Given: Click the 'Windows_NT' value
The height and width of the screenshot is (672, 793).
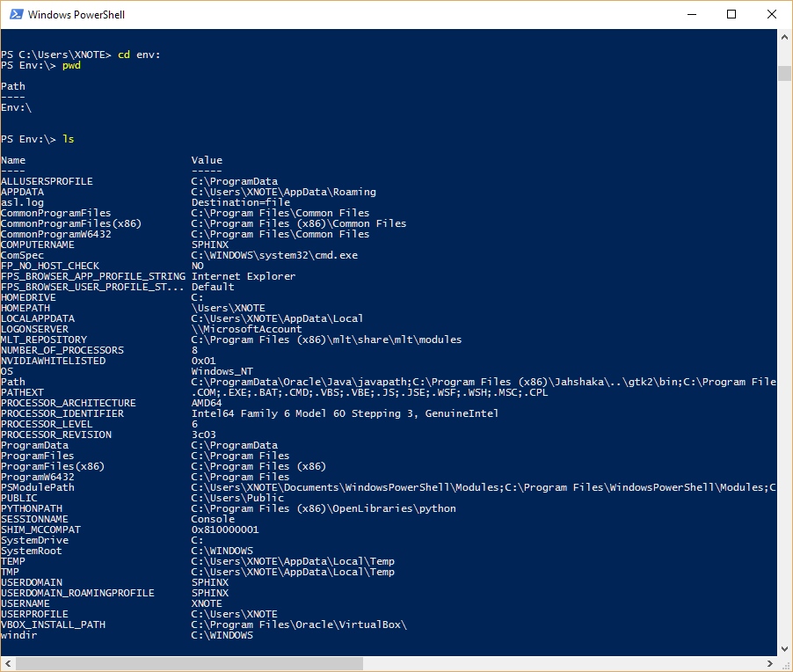Looking at the screenshot, I should 222,371.
